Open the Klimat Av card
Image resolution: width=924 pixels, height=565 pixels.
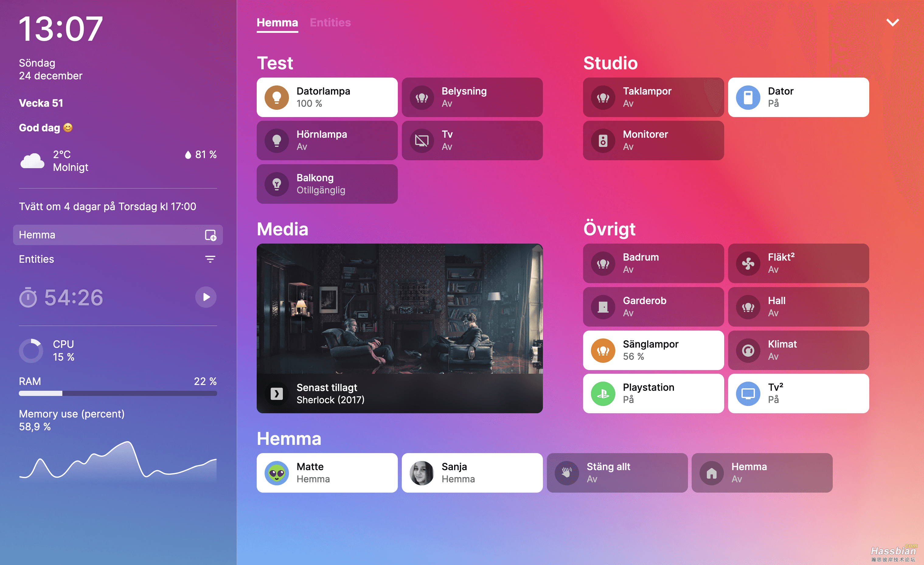point(798,351)
